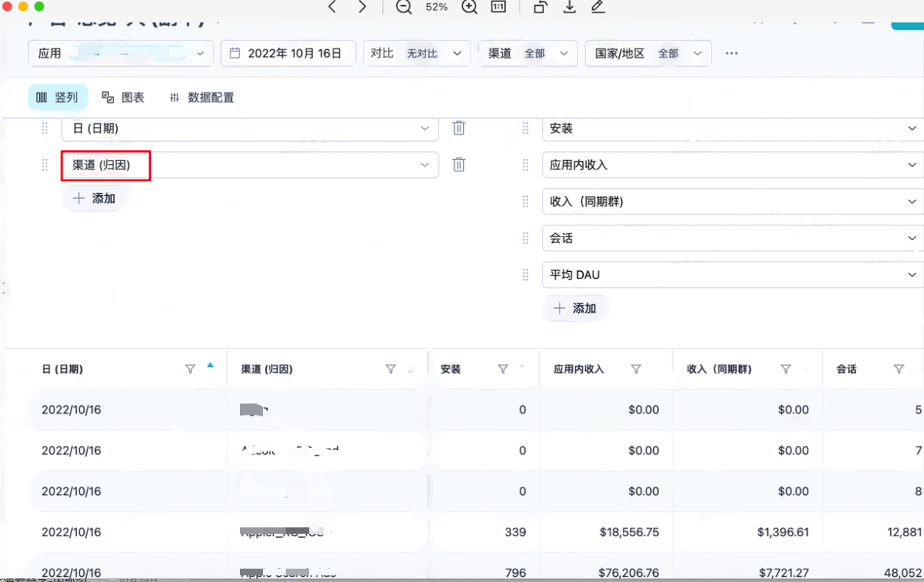Reset view to 1:1 actual size
924x582 pixels.
(x=498, y=7)
